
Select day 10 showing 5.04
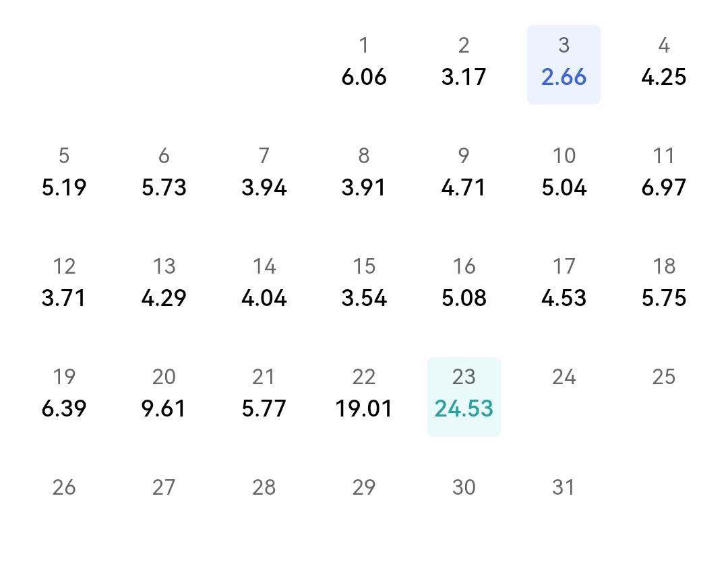(x=564, y=173)
